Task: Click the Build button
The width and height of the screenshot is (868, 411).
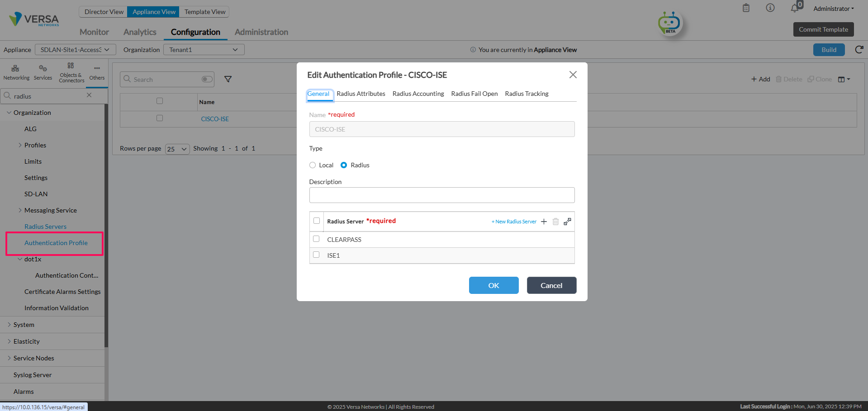Action: click(829, 50)
